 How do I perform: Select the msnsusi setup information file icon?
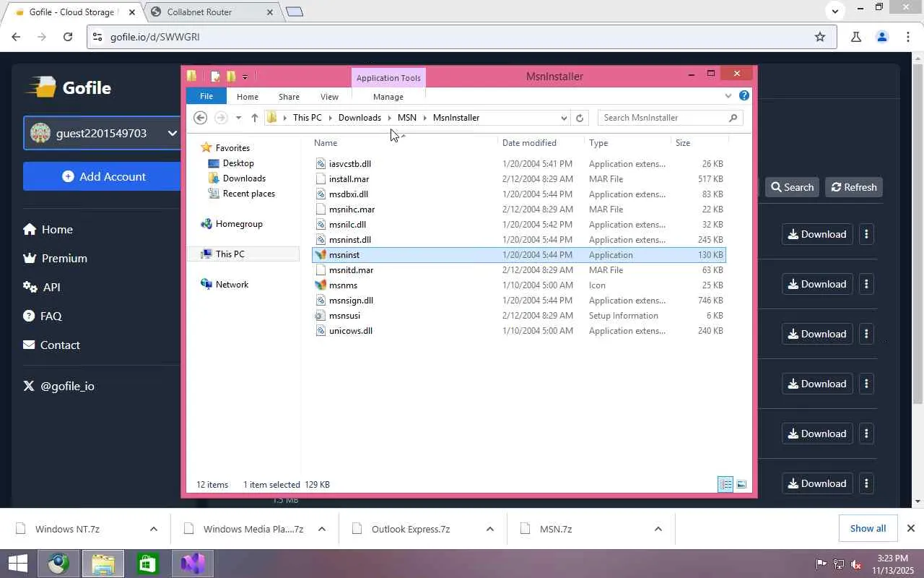321,316
